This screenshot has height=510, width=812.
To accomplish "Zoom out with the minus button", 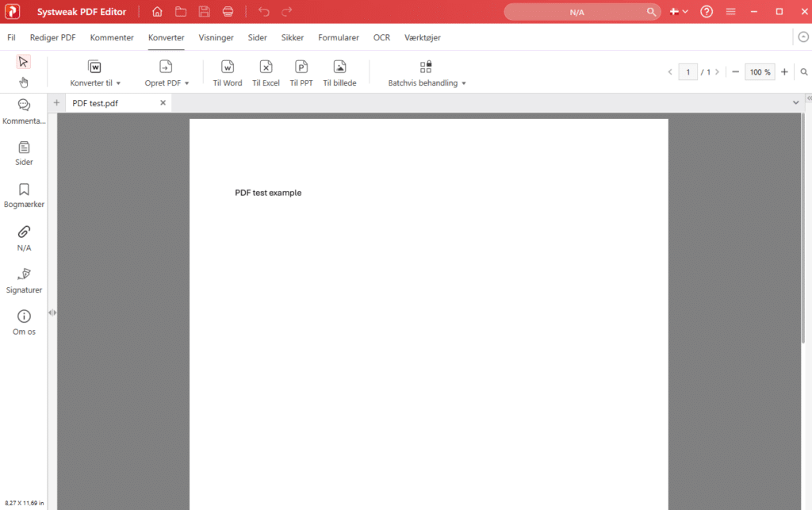I will (x=735, y=72).
